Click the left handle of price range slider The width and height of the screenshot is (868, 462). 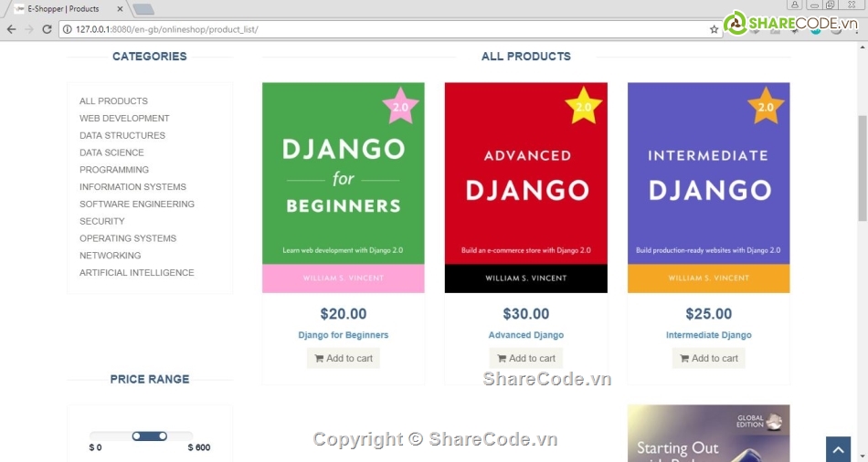pos(136,436)
